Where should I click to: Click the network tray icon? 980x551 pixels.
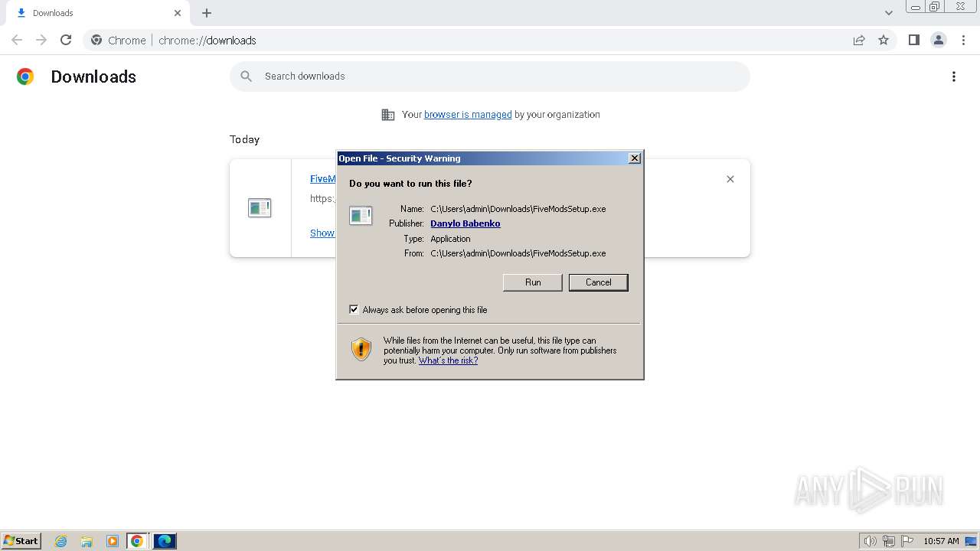(889, 541)
